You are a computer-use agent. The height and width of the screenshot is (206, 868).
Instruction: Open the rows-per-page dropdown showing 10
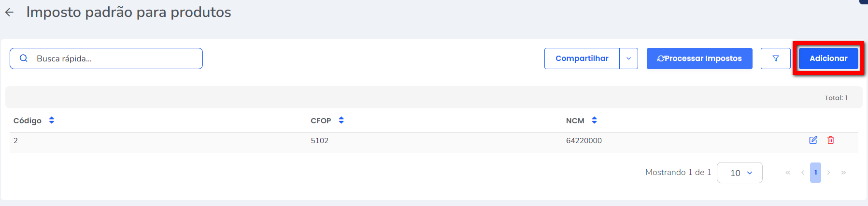[x=740, y=173]
